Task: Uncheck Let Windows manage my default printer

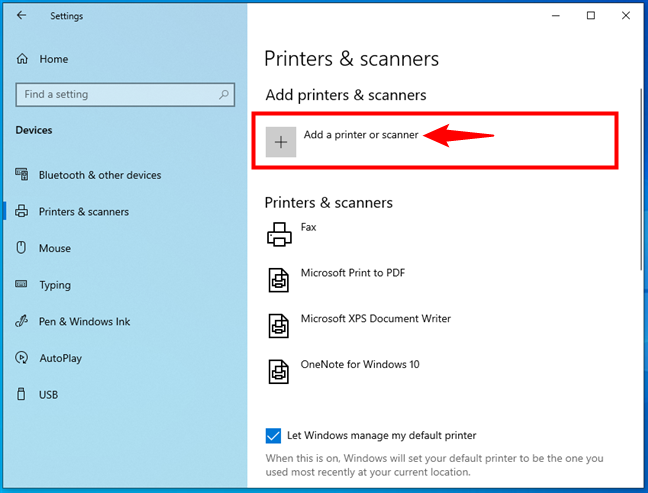Action: 273,436
